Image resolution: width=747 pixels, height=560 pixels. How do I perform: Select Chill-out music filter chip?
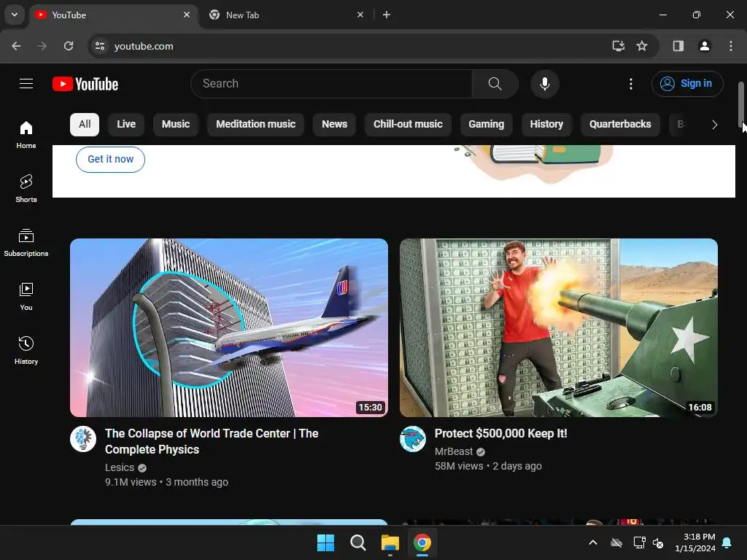click(408, 124)
